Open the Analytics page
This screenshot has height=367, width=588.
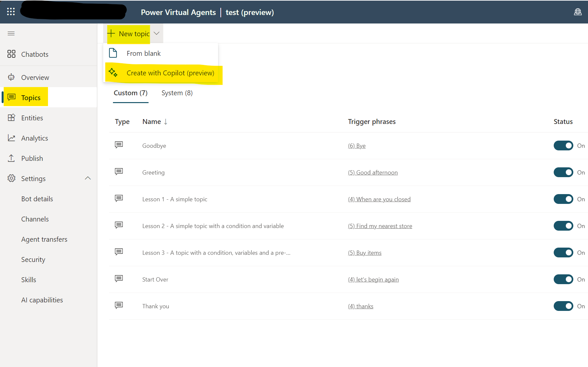(x=49, y=138)
